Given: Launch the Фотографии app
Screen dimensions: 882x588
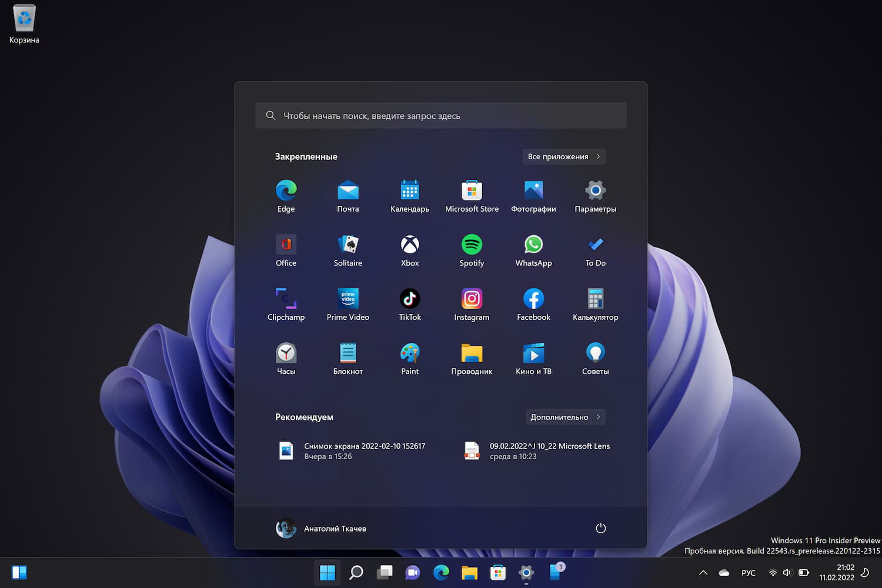Looking at the screenshot, I should click(533, 196).
